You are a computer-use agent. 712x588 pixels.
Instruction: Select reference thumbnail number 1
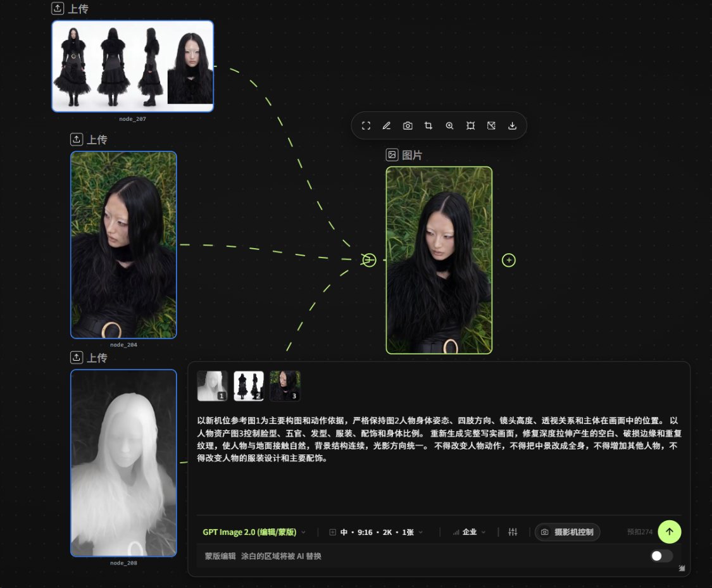click(213, 386)
